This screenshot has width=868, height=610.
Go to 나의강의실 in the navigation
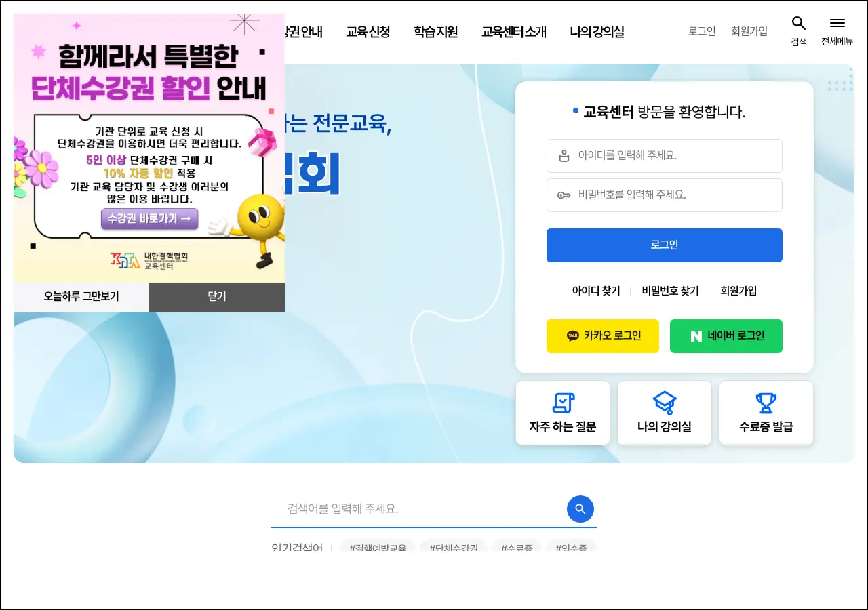597,32
